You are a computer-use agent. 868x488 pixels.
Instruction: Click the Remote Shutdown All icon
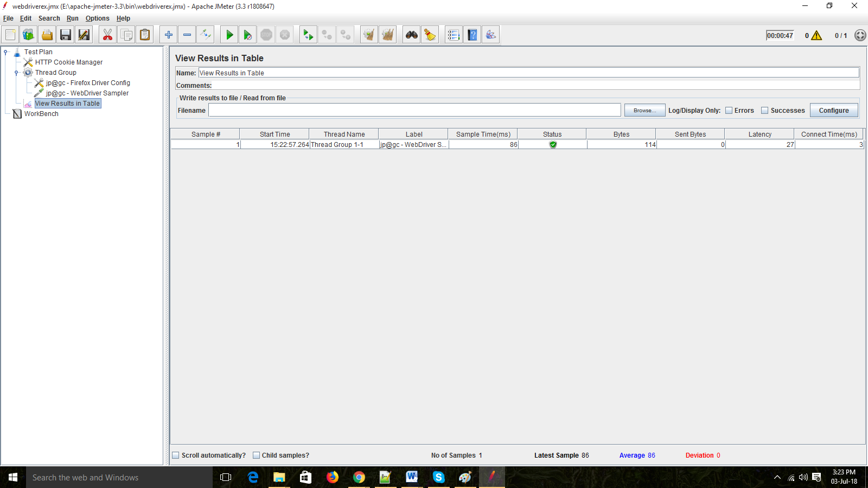coord(346,35)
